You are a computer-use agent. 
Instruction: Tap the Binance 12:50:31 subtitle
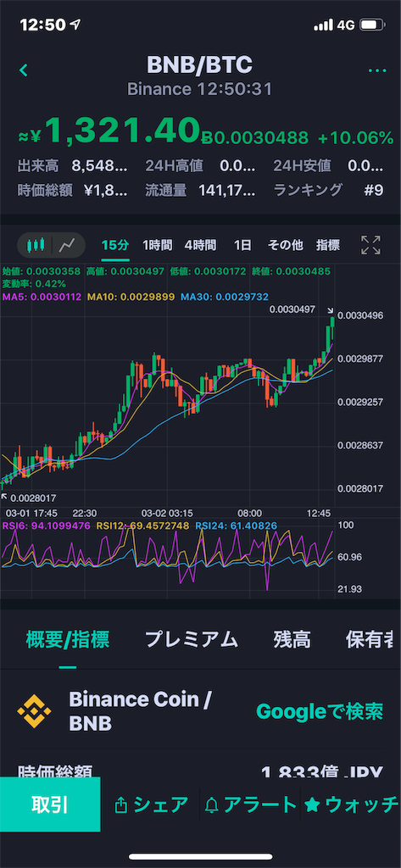pyautogui.click(x=199, y=89)
